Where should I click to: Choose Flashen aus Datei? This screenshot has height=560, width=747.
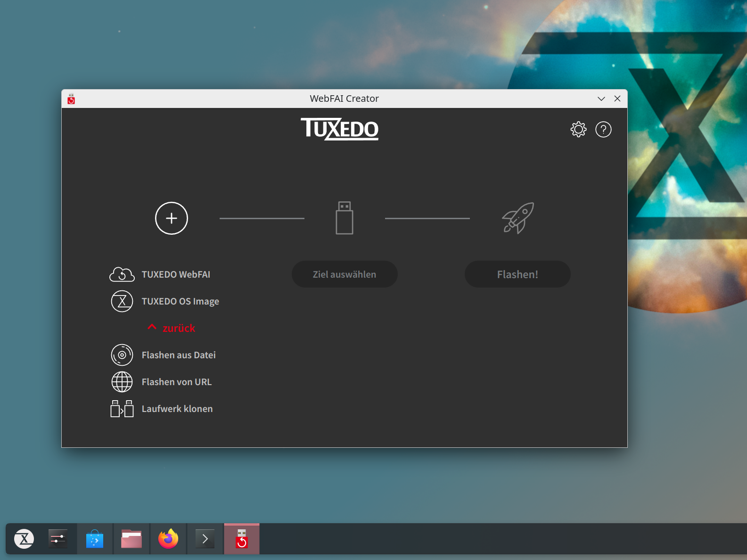[x=179, y=355]
